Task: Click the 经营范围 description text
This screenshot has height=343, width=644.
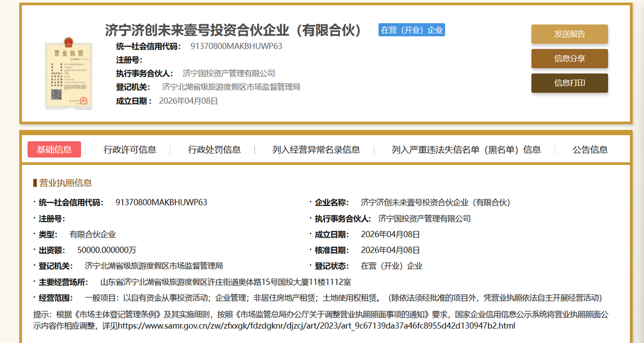Action: pyautogui.click(x=343, y=297)
